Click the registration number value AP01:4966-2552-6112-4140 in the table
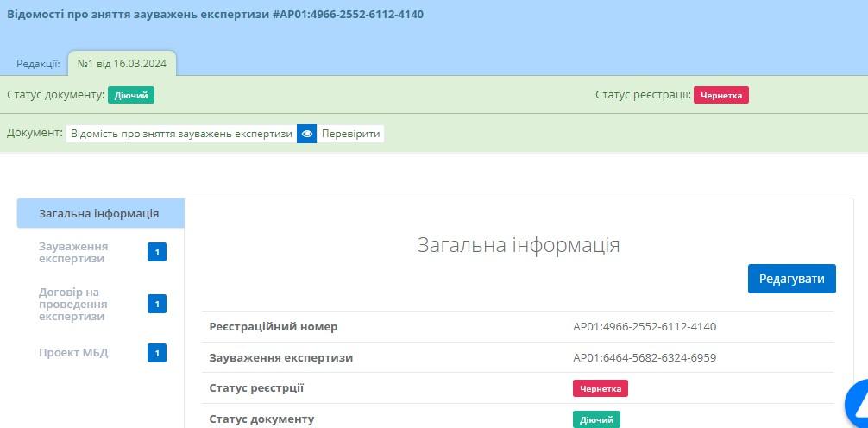The image size is (868, 428). click(x=644, y=326)
